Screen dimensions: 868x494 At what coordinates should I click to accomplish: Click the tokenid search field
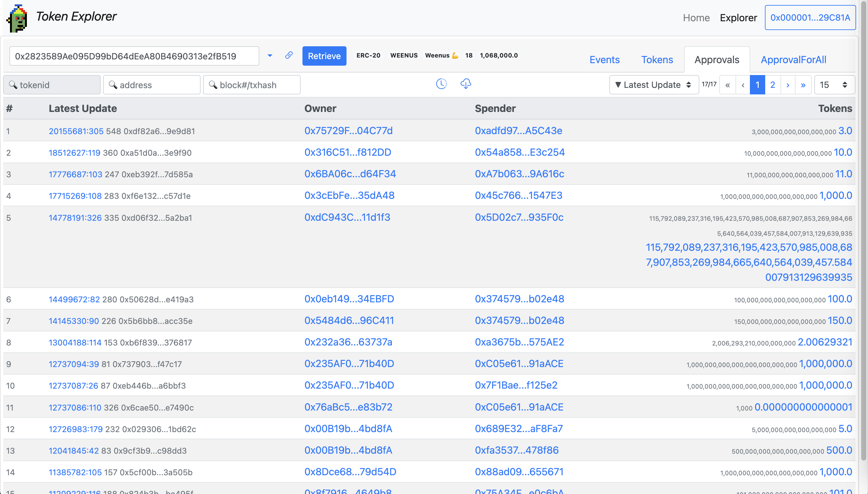tap(52, 85)
